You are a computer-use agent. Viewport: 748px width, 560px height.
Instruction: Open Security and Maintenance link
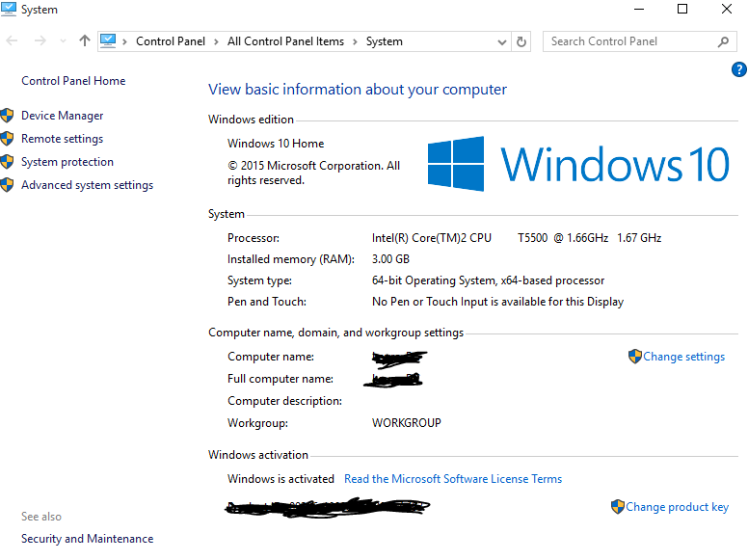pyautogui.click(x=88, y=539)
